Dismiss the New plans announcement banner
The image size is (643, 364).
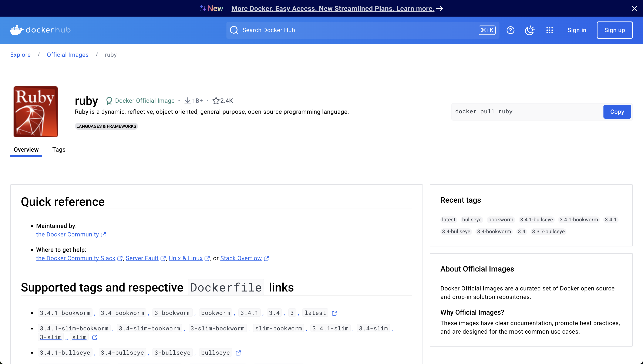[x=634, y=9]
